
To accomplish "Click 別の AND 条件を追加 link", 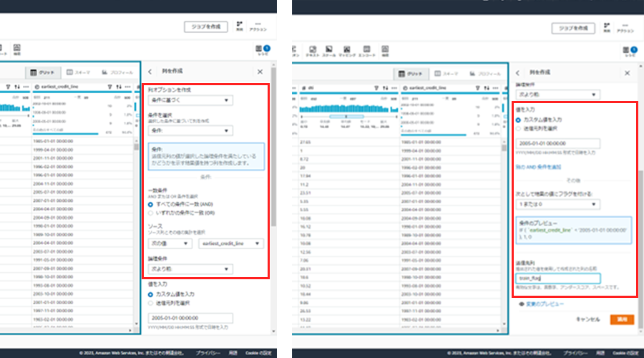I will click(538, 168).
